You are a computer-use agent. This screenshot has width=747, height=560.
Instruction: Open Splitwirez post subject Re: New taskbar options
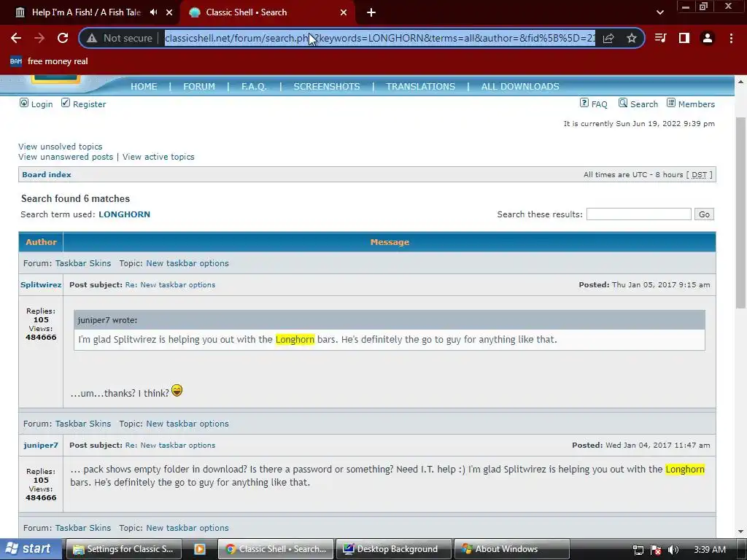[170, 285]
